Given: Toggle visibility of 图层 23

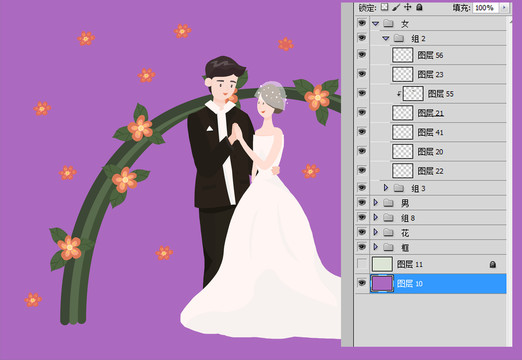Looking at the screenshot, I should pos(362,74).
